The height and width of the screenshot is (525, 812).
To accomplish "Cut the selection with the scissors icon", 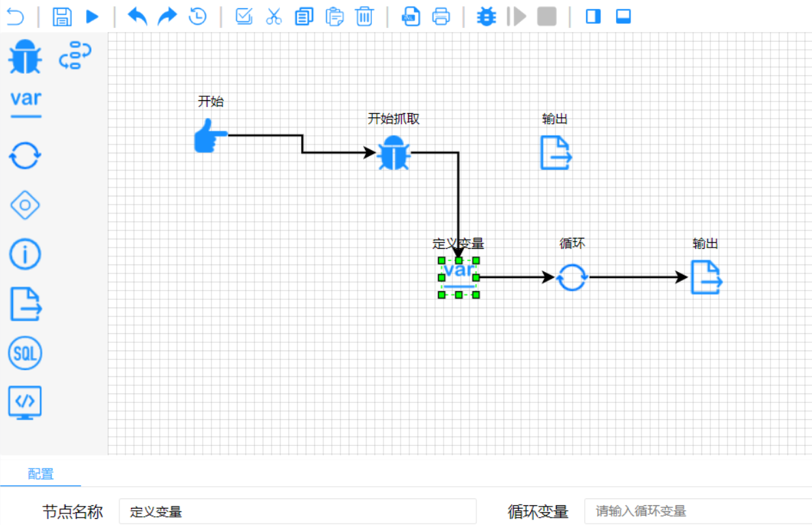I will (274, 16).
